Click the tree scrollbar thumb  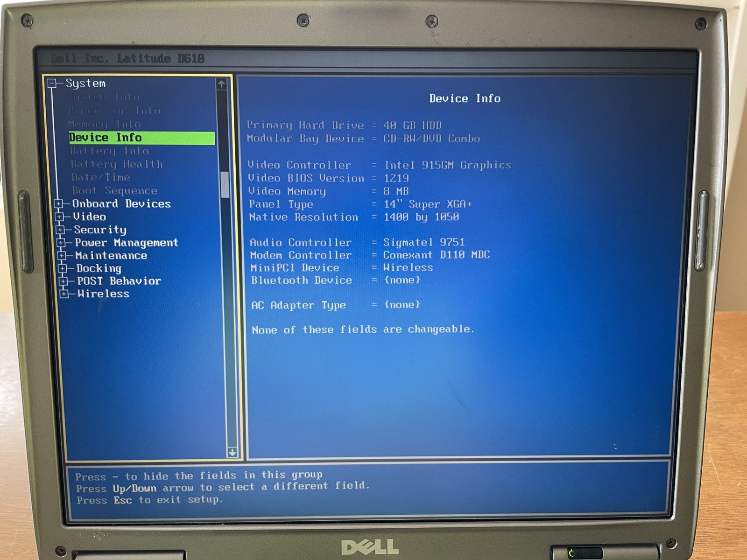[x=225, y=185]
